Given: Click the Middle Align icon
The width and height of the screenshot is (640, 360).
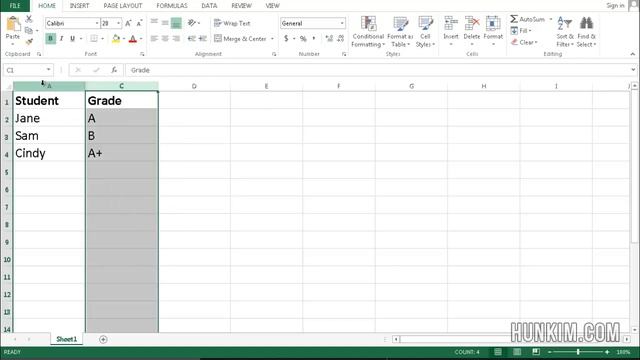Looking at the screenshot, I should (165, 23).
